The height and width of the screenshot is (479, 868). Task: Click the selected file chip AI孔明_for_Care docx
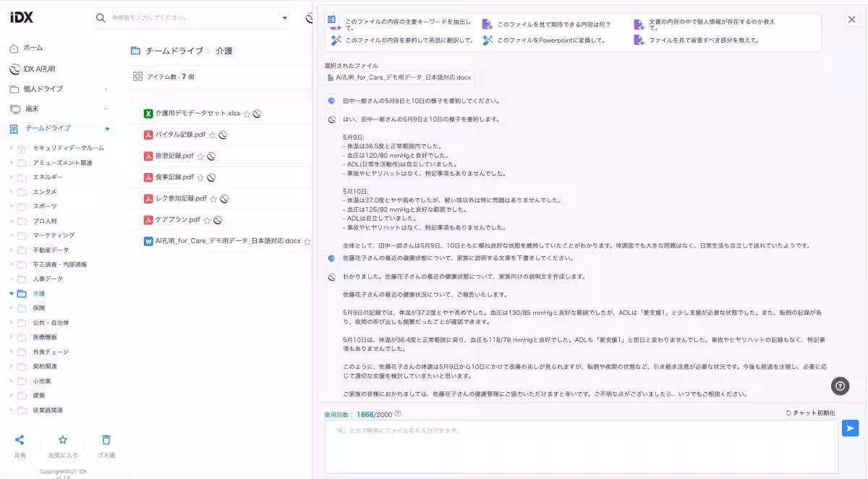pos(399,77)
